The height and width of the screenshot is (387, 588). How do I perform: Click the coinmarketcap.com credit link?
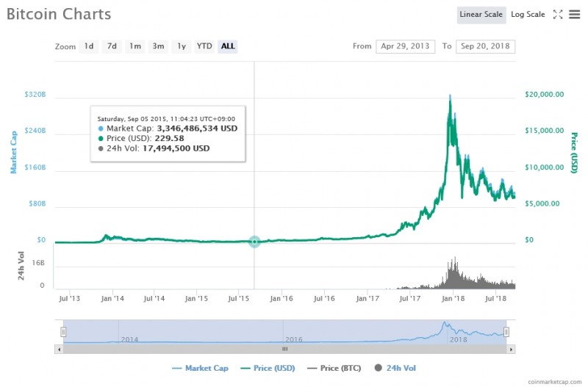pyautogui.click(x=555, y=382)
